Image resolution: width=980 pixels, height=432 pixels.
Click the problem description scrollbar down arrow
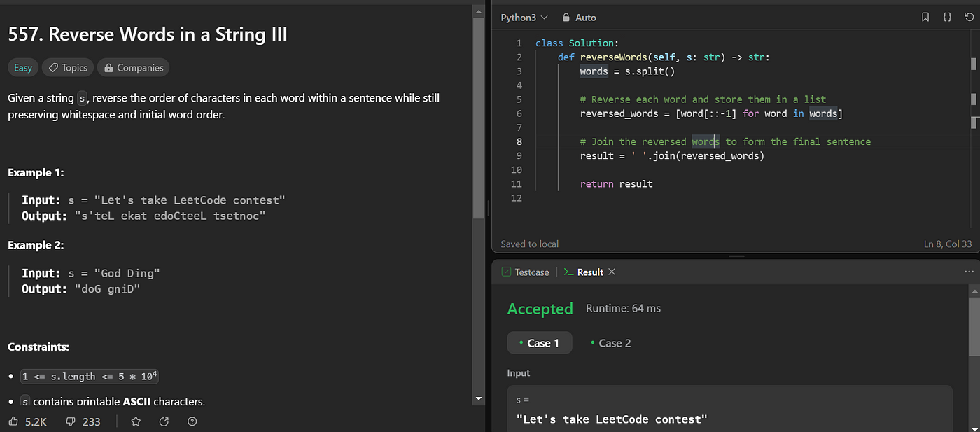[479, 399]
